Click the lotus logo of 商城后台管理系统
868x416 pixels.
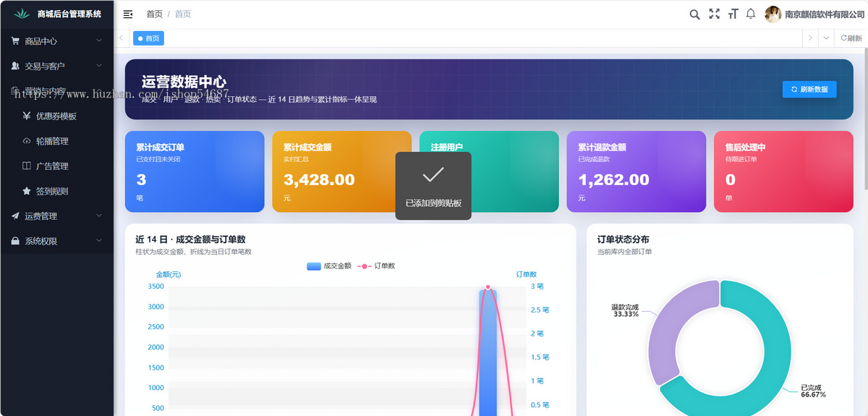(22, 14)
